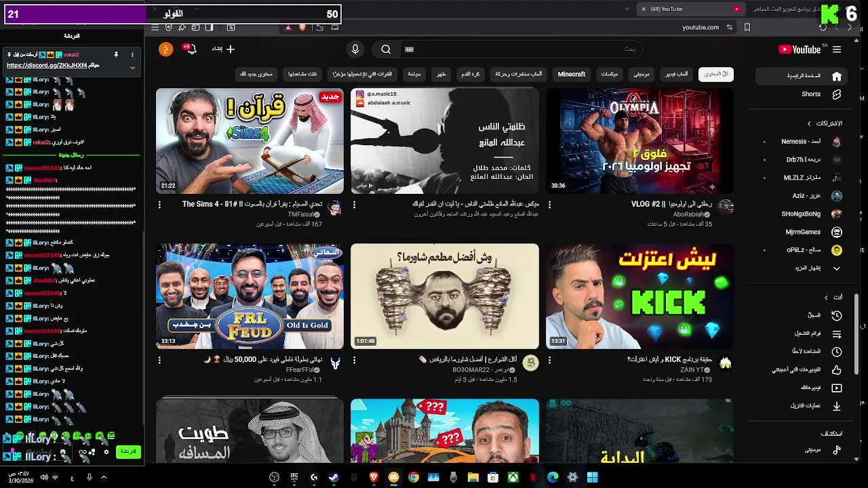Viewport: 868px width, 488px height.
Task: Open The Sims 4 Quran video thumbnail
Action: pos(250,141)
